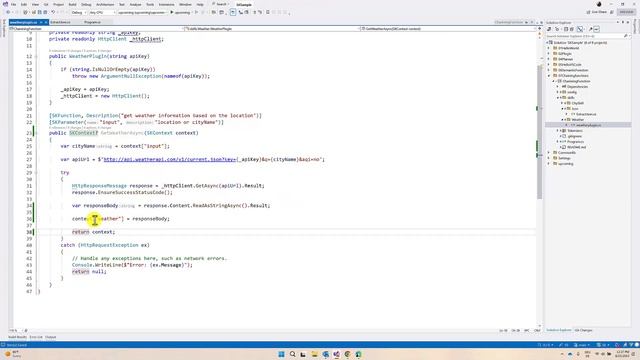This screenshot has width=640, height=360.
Task: Expand the upcoming project node
Action: coord(549,164)
